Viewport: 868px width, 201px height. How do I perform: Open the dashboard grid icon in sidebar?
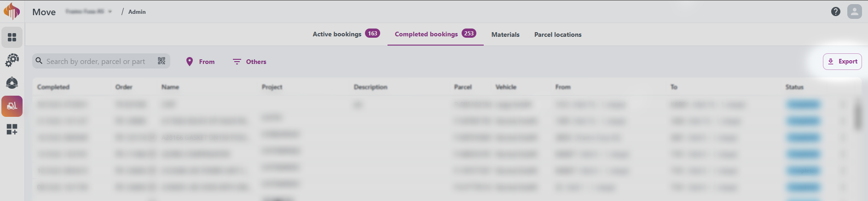click(x=12, y=37)
